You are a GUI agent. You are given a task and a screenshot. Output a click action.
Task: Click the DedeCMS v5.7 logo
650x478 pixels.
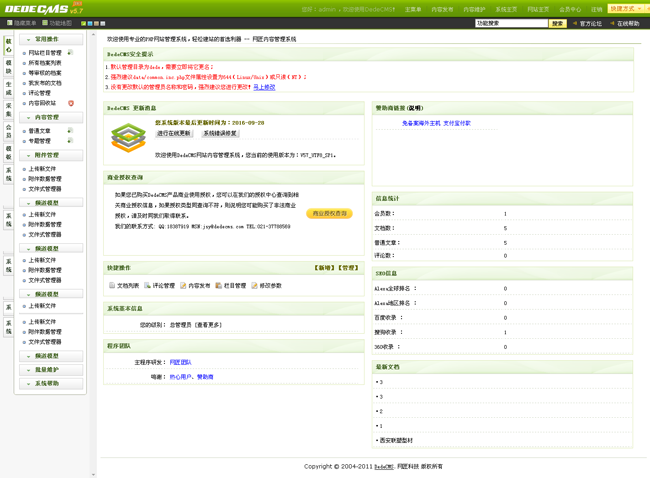coord(44,8)
